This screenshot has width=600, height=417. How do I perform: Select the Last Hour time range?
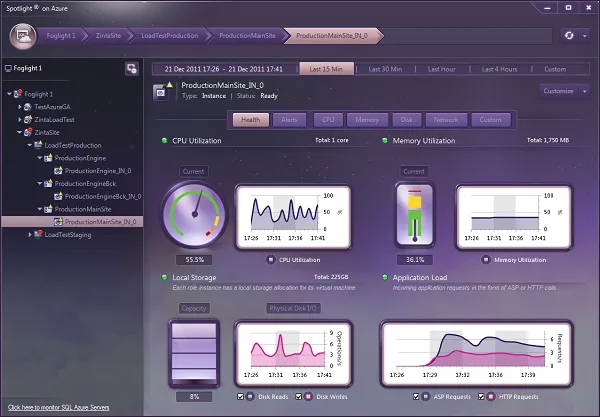pos(442,69)
